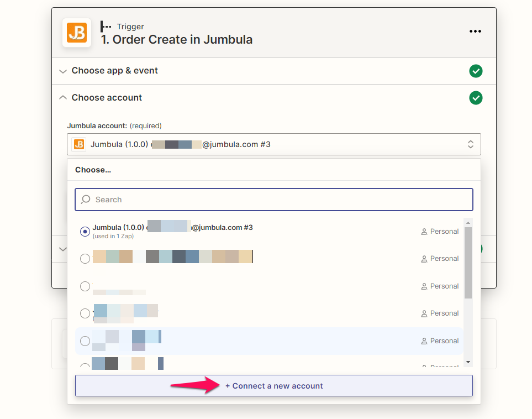Viewport: 532px width, 419px height.
Task: Click the Trigger step icon beside the Trigger label
Action: pyautogui.click(x=106, y=27)
